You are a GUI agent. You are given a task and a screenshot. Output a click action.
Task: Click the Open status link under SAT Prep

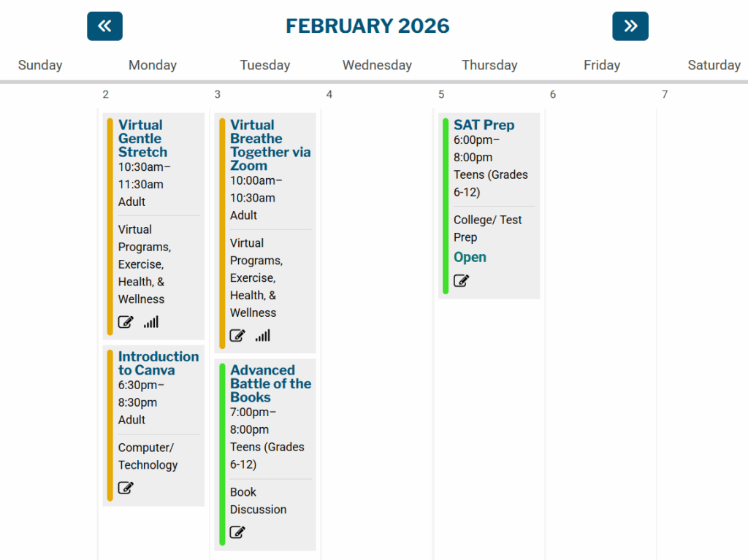click(470, 257)
